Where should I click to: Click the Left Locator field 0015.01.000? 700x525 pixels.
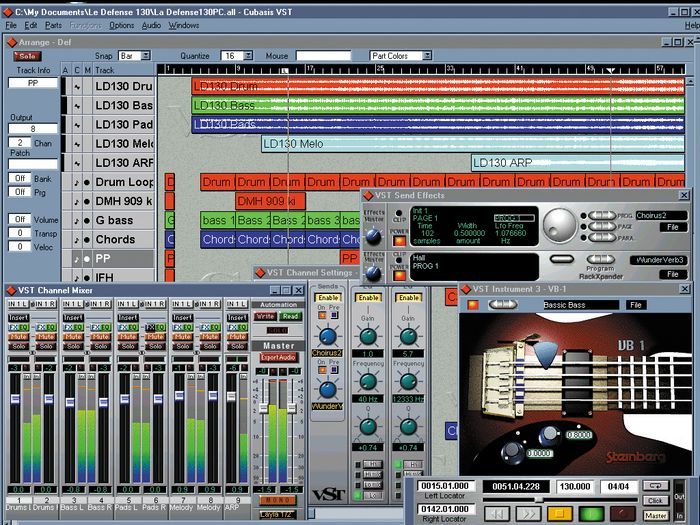[445, 486]
